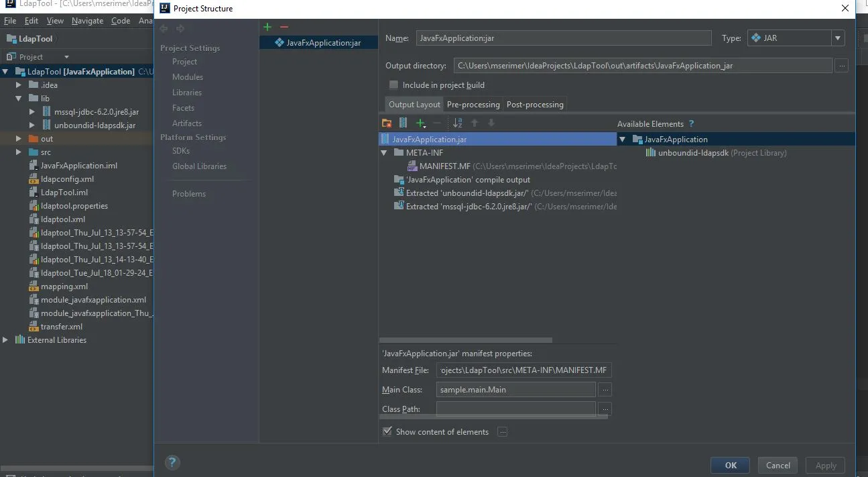The height and width of the screenshot is (477, 868).
Task: Collapse the META-INF folder in Output Layout
Action: pyautogui.click(x=385, y=153)
